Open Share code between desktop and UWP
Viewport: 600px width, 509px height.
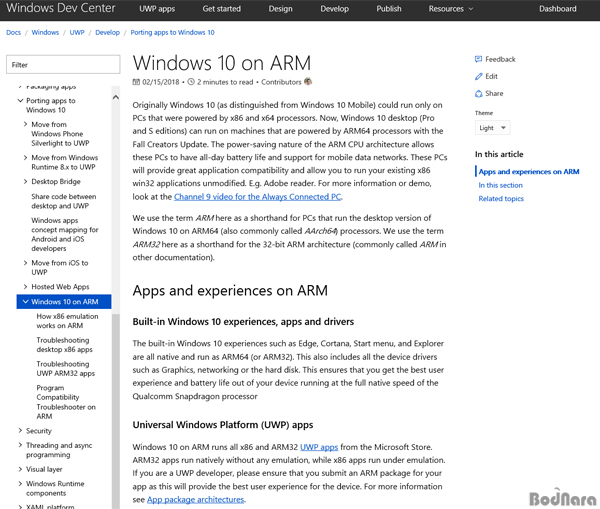tap(64, 201)
